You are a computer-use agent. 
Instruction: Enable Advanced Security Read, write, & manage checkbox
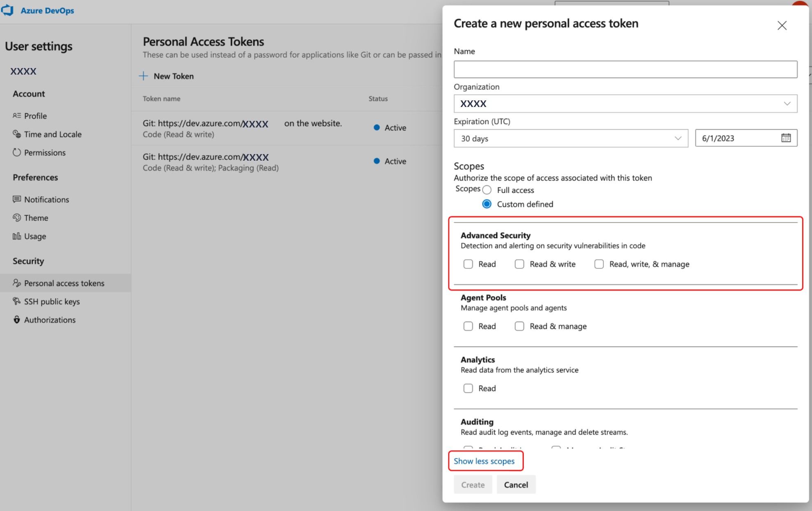pos(599,263)
